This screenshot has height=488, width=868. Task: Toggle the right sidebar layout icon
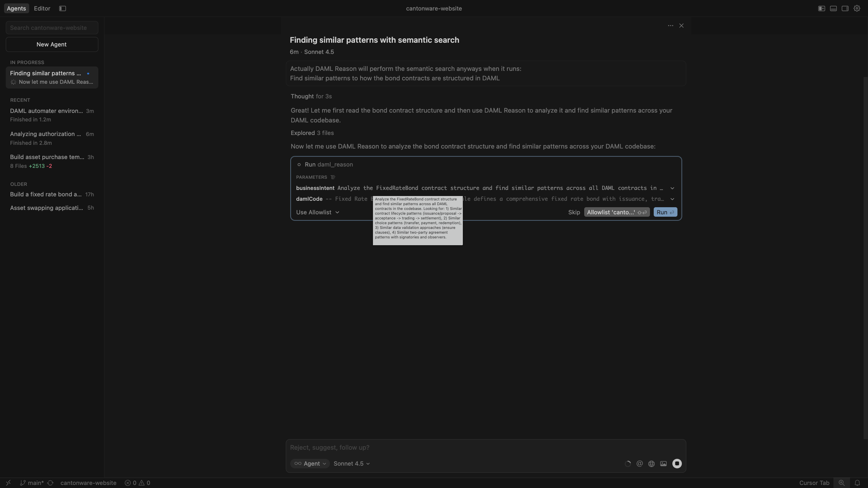[845, 8]
